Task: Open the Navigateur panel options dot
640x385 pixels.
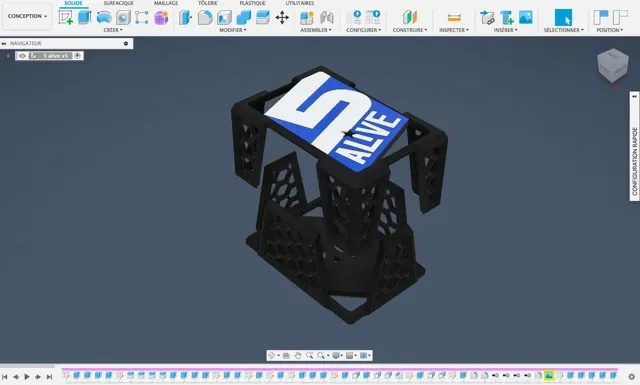Action: pyautogui.click(x=126, y=43)
